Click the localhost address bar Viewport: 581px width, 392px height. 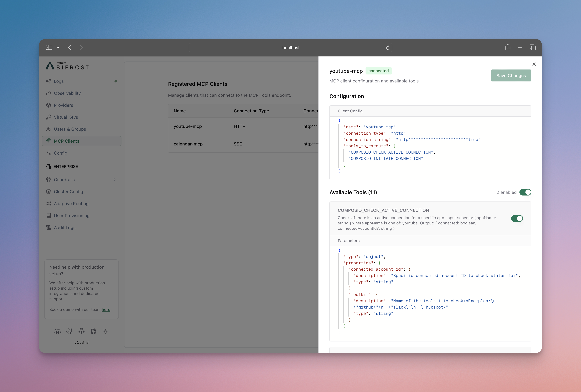point(290,48)
